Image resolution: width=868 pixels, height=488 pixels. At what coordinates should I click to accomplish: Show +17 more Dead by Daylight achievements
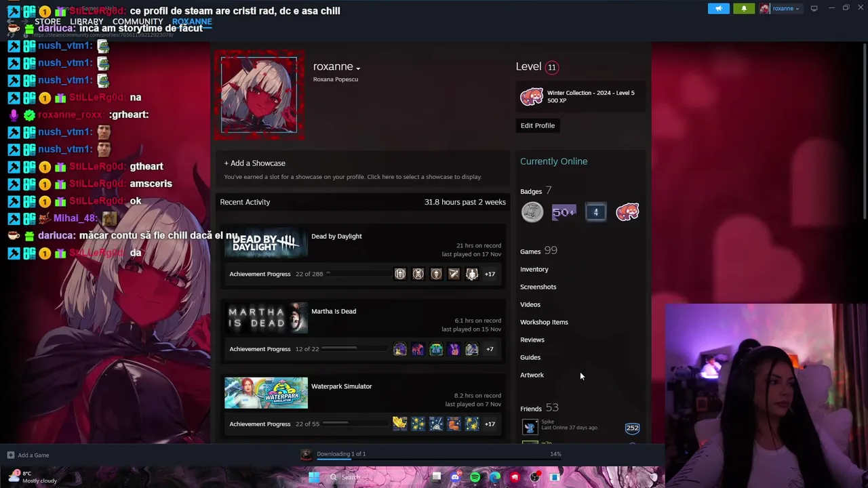click(x=490, y=274)
